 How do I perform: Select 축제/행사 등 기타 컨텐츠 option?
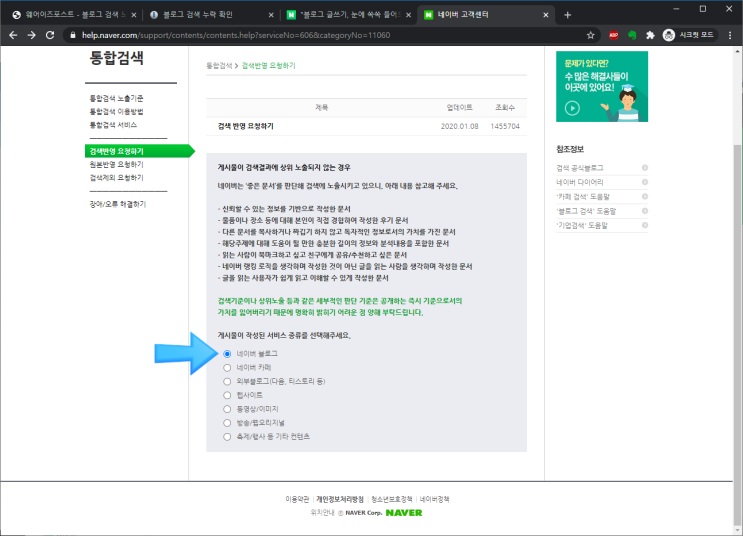[x=227, y=436]
